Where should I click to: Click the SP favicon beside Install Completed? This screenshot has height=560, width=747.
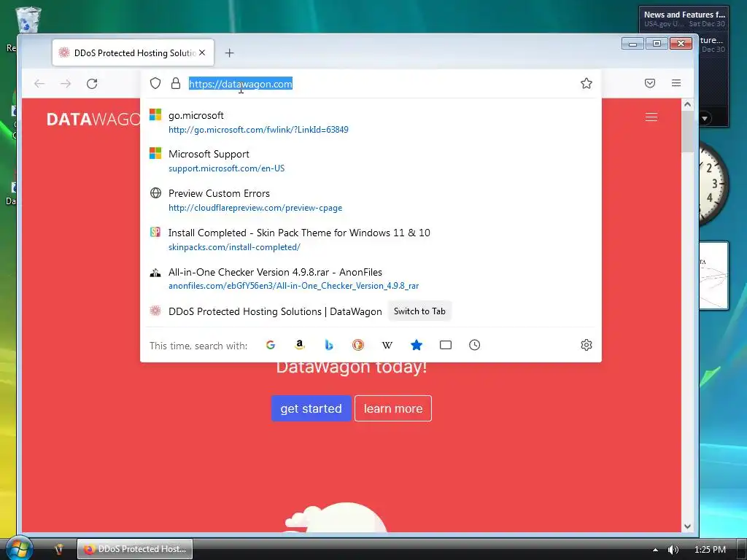tap(155, 232)
